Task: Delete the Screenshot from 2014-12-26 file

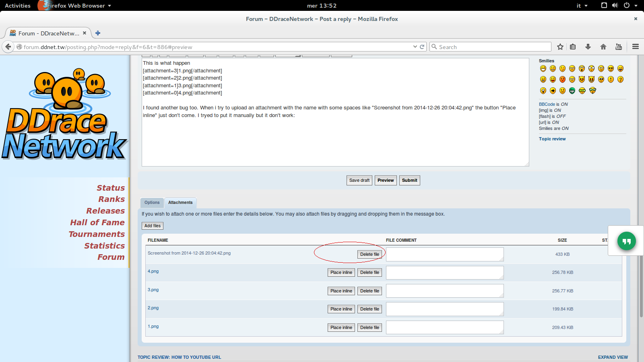Action: click(369, 254)
